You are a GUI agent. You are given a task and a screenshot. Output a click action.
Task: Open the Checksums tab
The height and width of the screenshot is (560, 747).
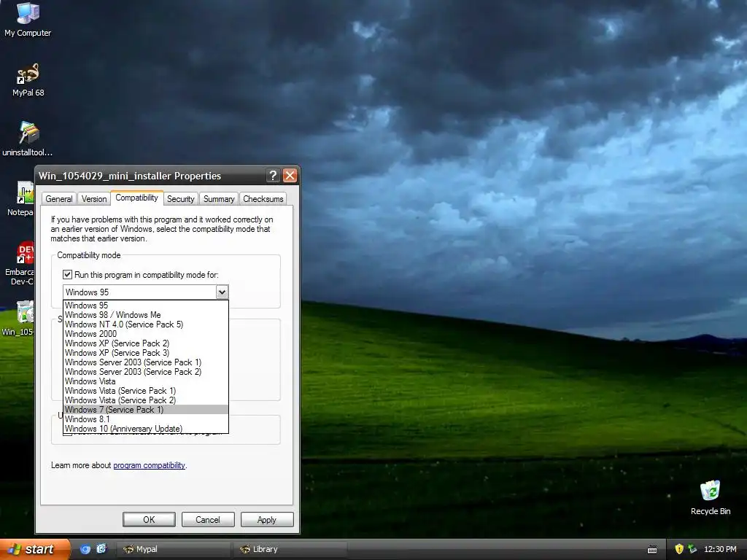pyautogui.click(x=263, y=199)
